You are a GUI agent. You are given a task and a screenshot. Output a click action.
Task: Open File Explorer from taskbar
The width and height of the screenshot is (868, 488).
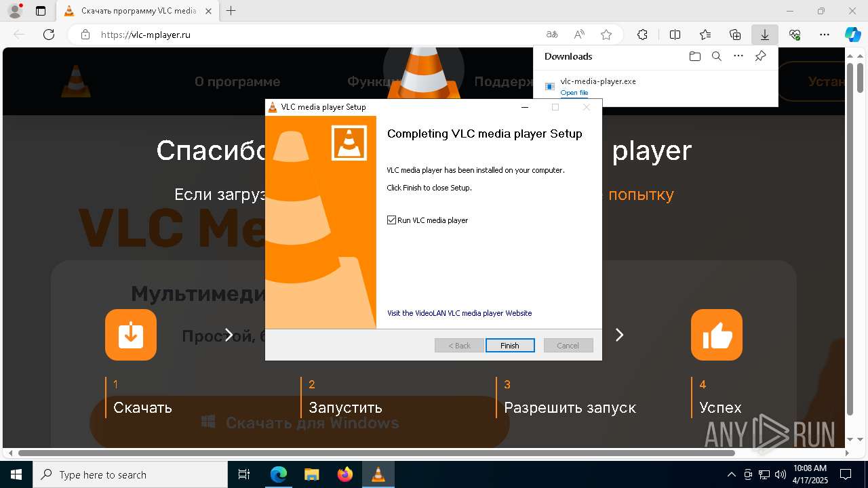click(x=311, y=474)
